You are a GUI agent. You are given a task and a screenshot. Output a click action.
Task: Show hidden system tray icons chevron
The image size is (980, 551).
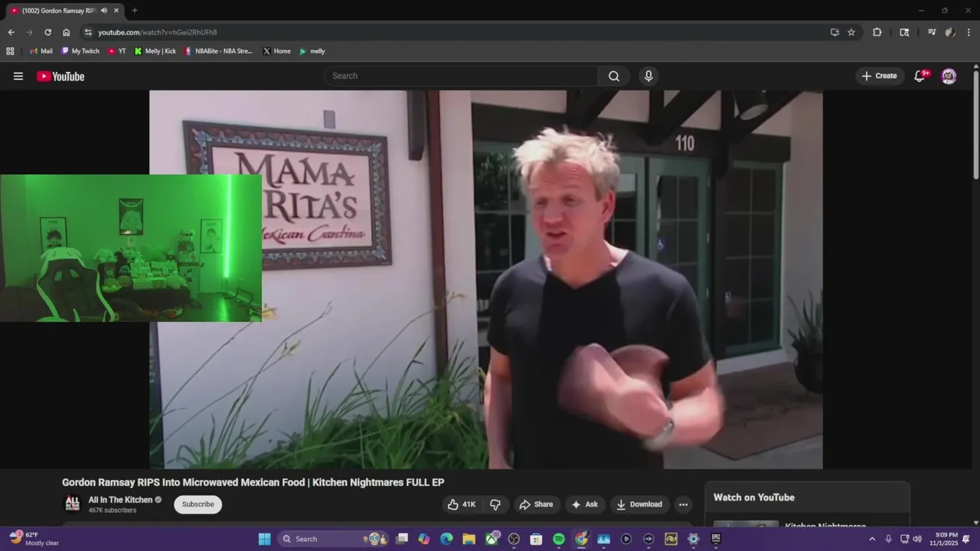pyautogui.click(x=871, y=539)
